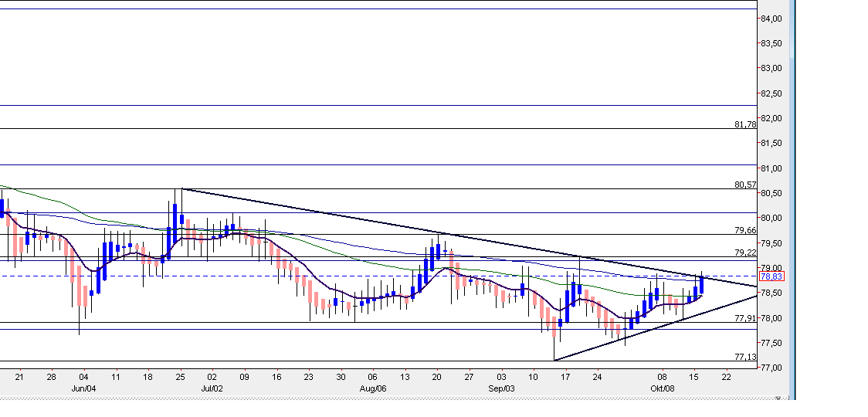Click the day label 17 on time axis

point(565,377)
